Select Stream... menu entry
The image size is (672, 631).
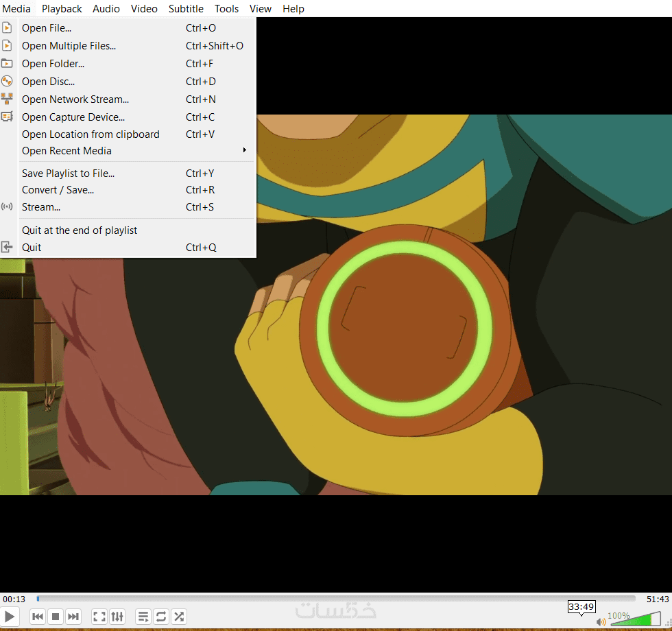(x=128, y=207)
